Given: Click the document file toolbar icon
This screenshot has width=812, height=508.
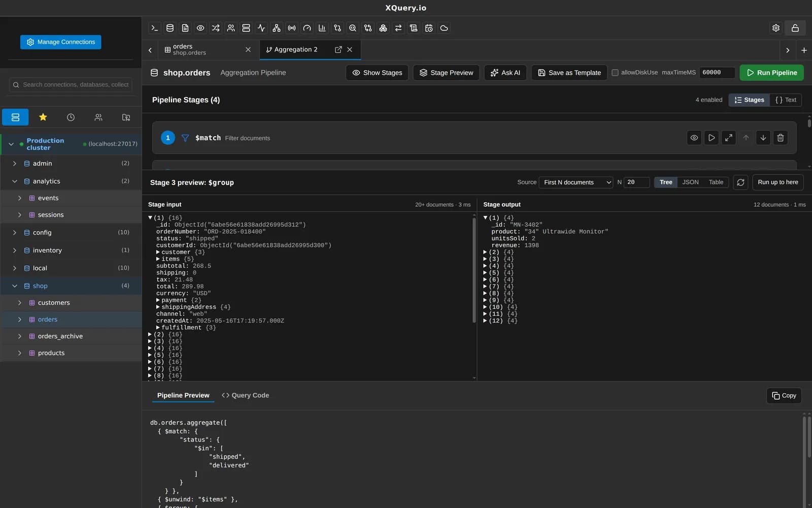Looking at the screenshot, I should click(185, 28).
